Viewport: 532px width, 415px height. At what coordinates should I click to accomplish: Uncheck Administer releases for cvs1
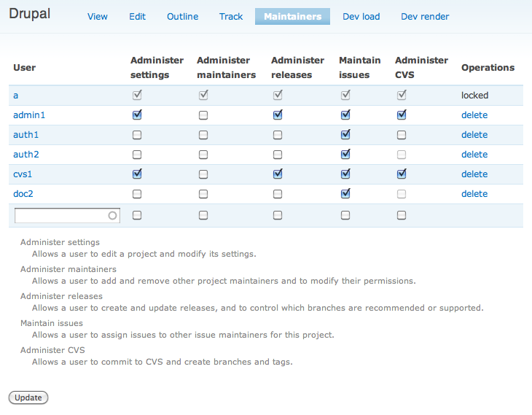click(278, 174)
